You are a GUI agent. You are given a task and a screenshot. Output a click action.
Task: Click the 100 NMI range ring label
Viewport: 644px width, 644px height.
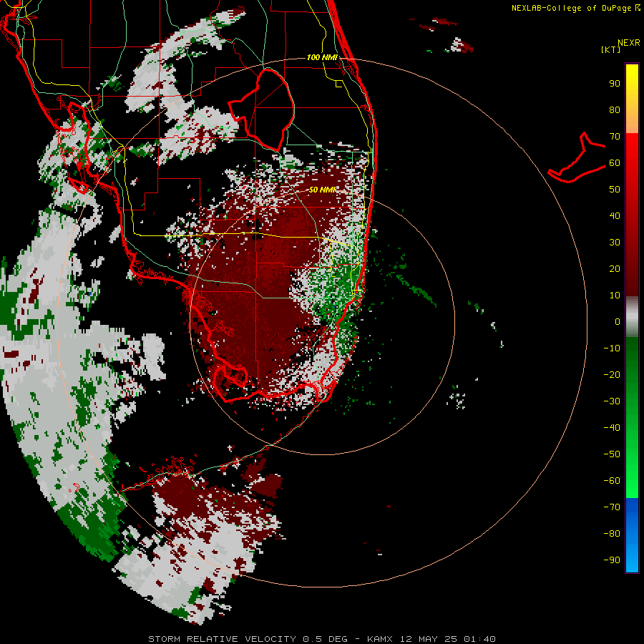coord(323,57)
